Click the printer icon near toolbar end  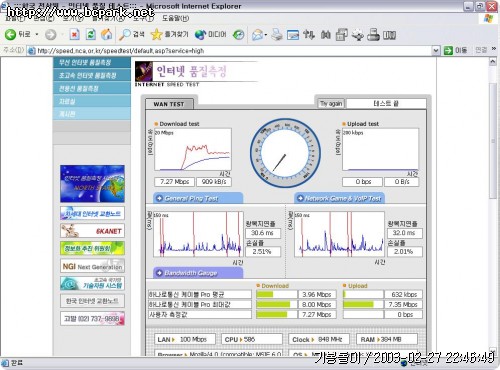coord(373,34)
